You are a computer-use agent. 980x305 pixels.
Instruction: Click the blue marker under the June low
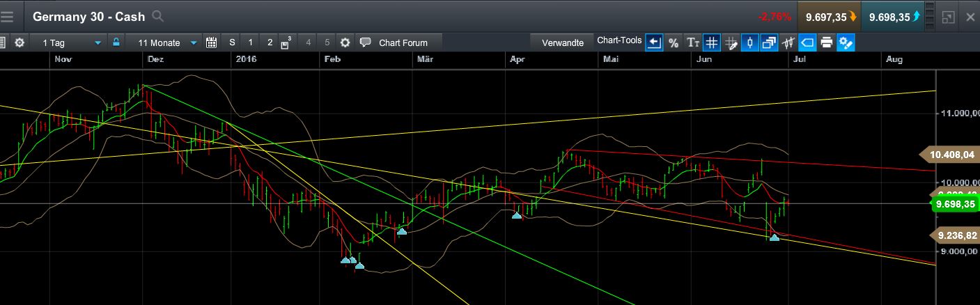[x=774, y=238]
